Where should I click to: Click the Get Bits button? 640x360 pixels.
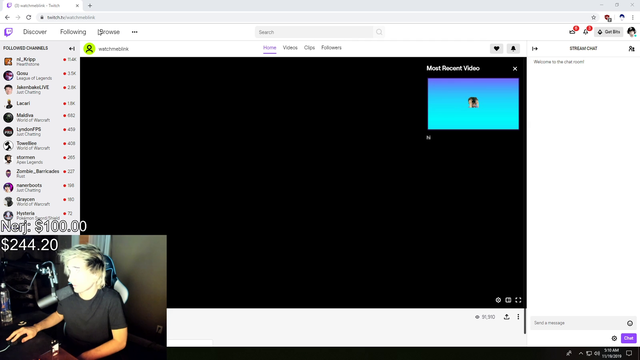pyautogui.click(x=609, y=32)
